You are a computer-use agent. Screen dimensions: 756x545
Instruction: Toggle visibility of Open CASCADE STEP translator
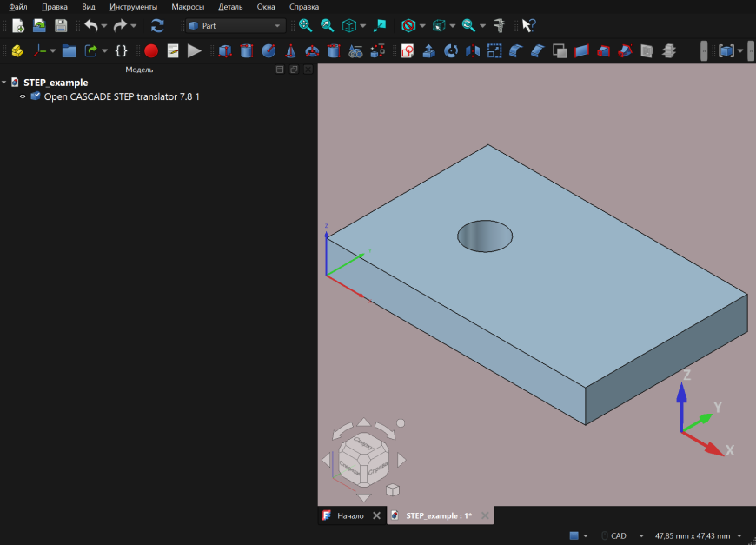tap(23, 96)
